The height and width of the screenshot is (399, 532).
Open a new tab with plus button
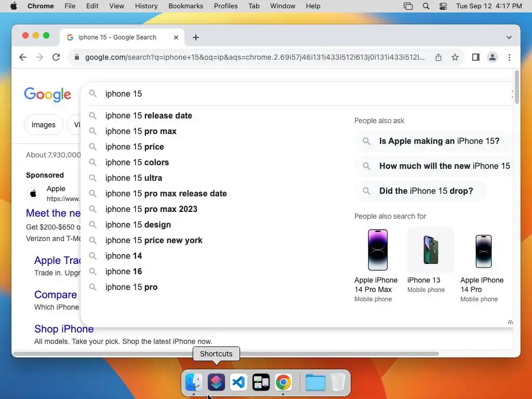(196, 37)
